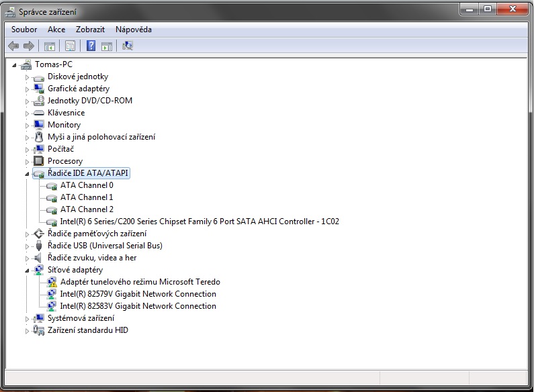Collapse the Řadiče IDE ATA/ATAPI node
The height and width of the screenshot is (392, 534).
click(27, 174)
